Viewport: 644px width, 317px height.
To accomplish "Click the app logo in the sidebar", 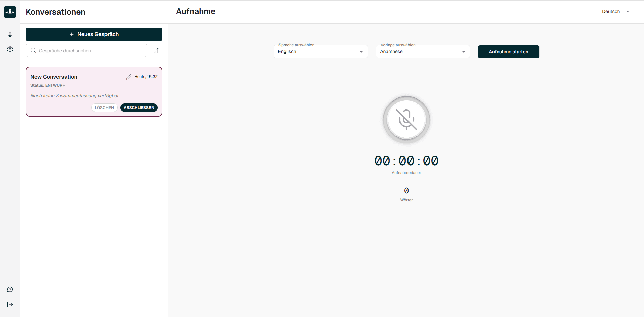I will point(10,12).
